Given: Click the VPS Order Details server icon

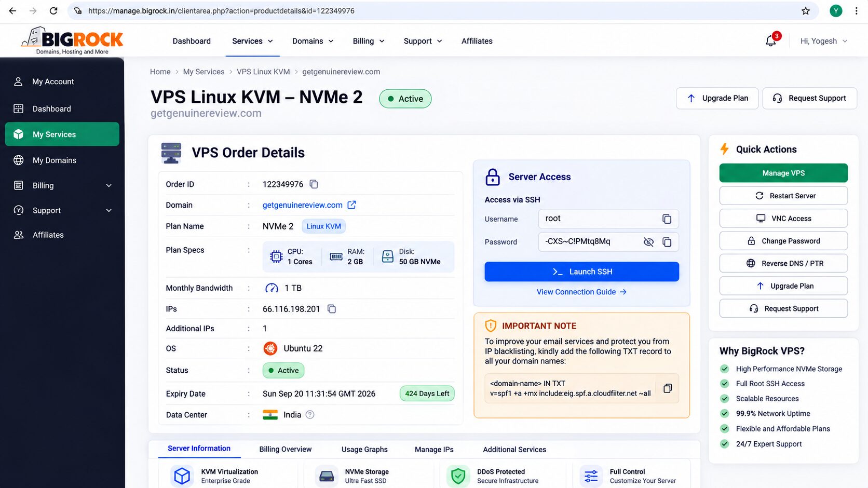Looking at the screenshot, I should tap(171, 153).
